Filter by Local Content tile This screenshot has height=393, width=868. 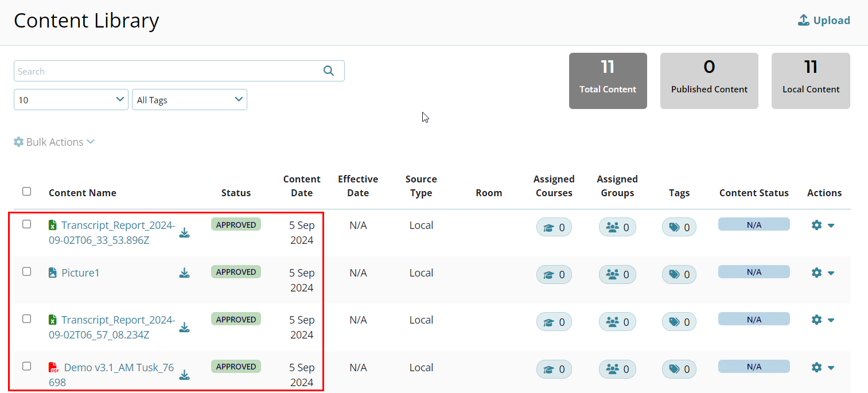(811, 81)
